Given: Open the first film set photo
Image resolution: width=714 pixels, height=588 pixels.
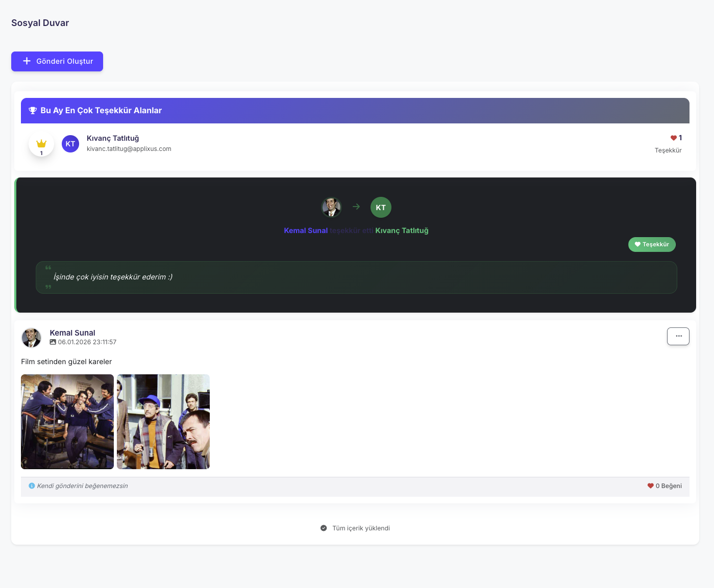Looking at the screenshot, I should [x=67, y=422].
